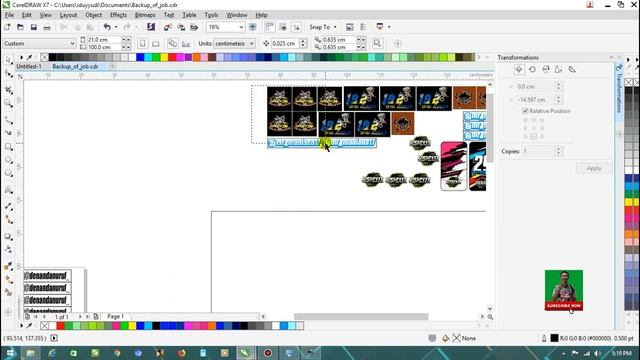The height and width of the screenshot is (360, 640).
Task: Toggle the show grid icon
Action: click(283, 27)
